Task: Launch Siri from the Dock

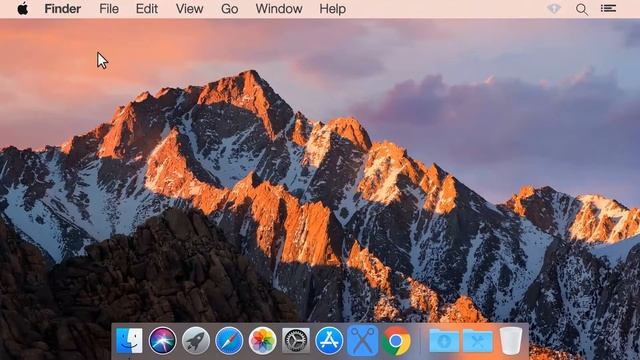Action: (x=162, y=340)
